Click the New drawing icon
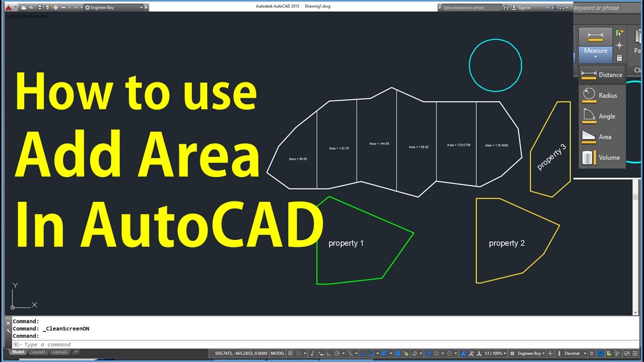The height and width of the screenshot is (362, 644). point(24,8)
